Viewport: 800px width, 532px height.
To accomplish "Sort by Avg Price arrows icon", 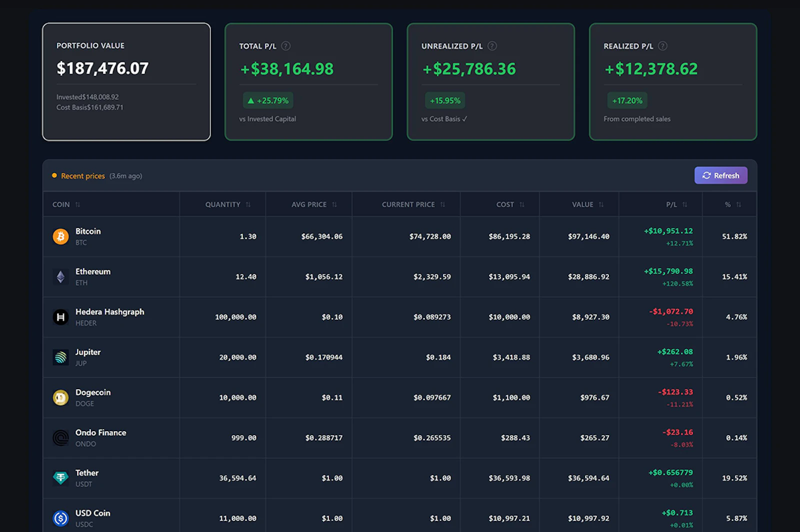I will 334,204.
